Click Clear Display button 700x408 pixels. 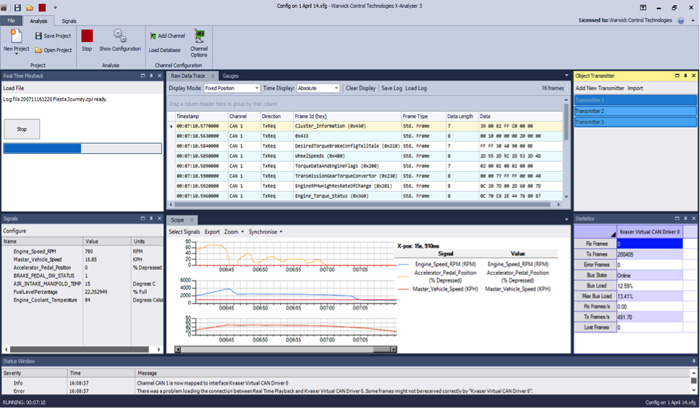(x=361, y=88)
